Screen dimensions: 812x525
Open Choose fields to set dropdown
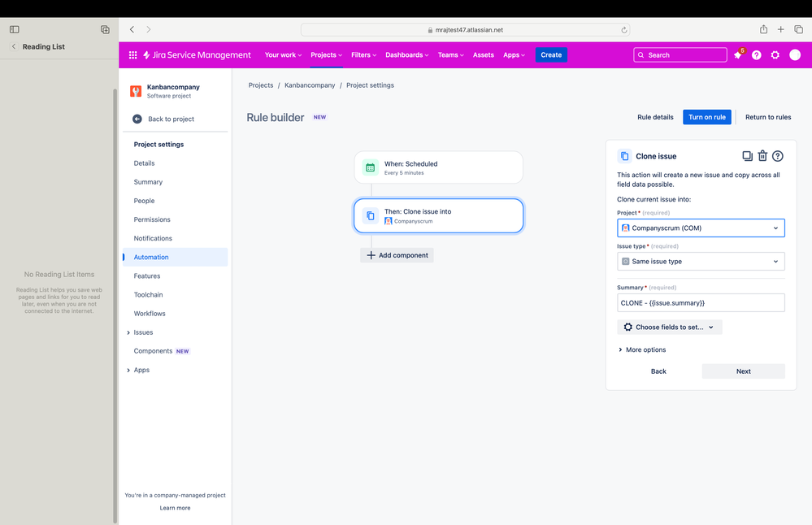point(670,328)
